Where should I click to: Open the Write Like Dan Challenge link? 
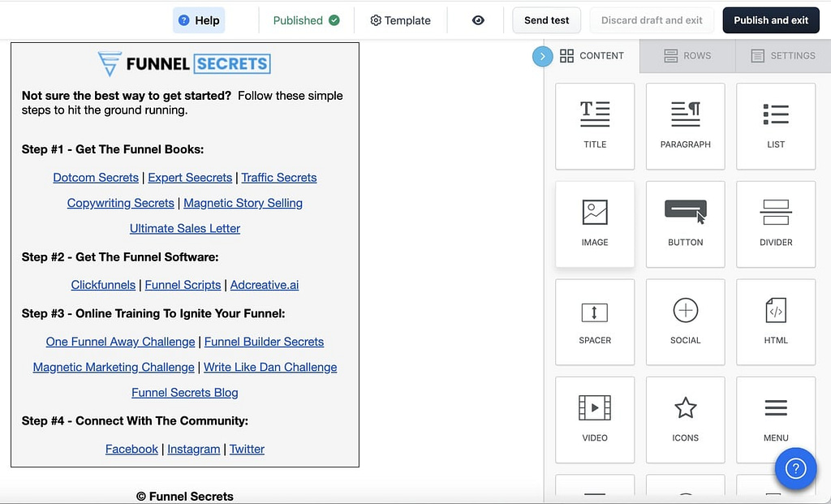[x=270, y=368]
